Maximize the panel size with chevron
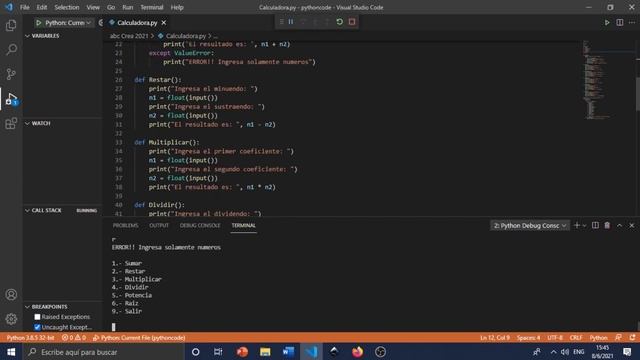 pos(620,225)
